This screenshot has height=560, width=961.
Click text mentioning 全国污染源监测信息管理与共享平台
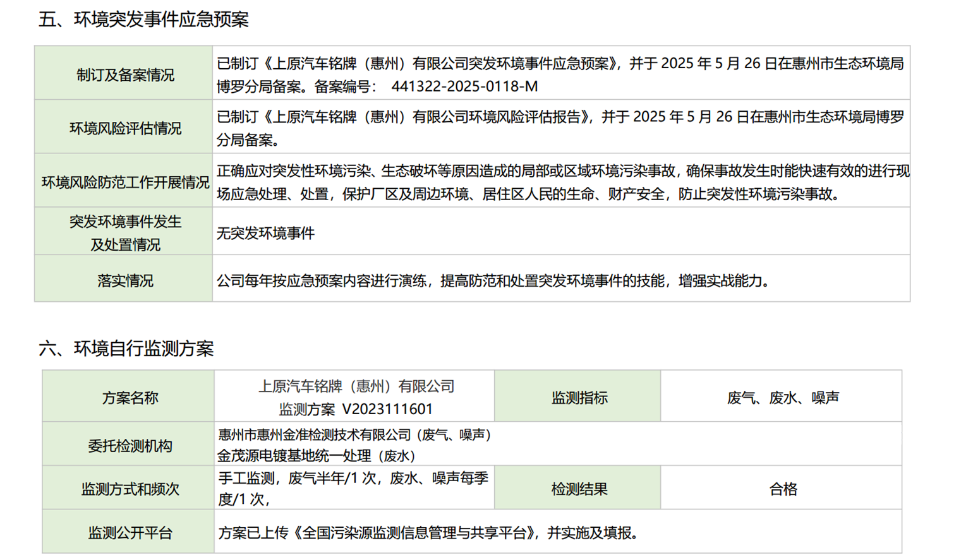[428, 533]
